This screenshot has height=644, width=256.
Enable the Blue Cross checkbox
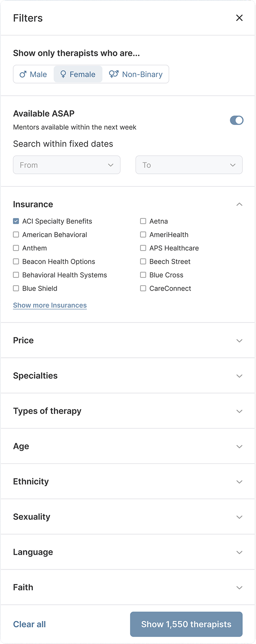coord(143,275)
